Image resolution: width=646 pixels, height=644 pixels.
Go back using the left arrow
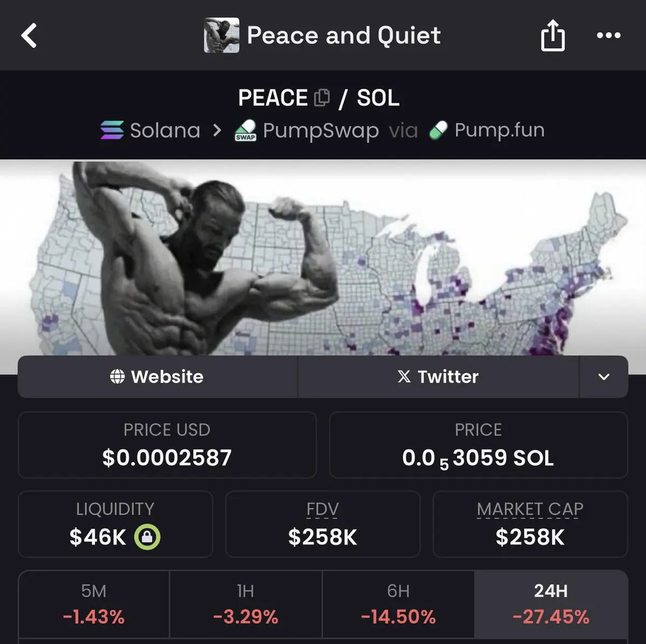[29, 36]
